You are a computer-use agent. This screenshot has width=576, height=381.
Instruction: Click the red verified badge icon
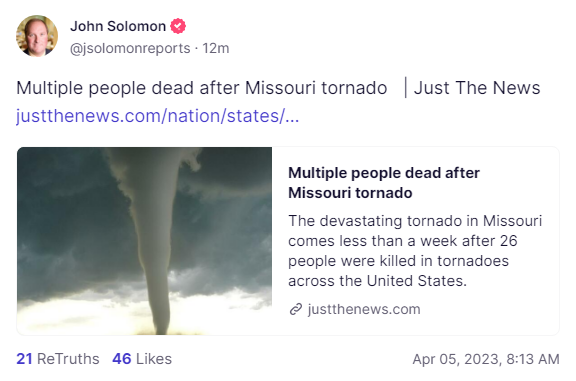pos(178,26)
